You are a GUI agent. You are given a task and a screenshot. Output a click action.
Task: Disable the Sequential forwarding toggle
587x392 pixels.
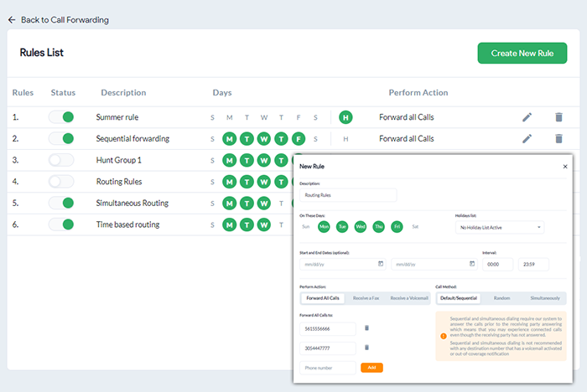(61, 139)
